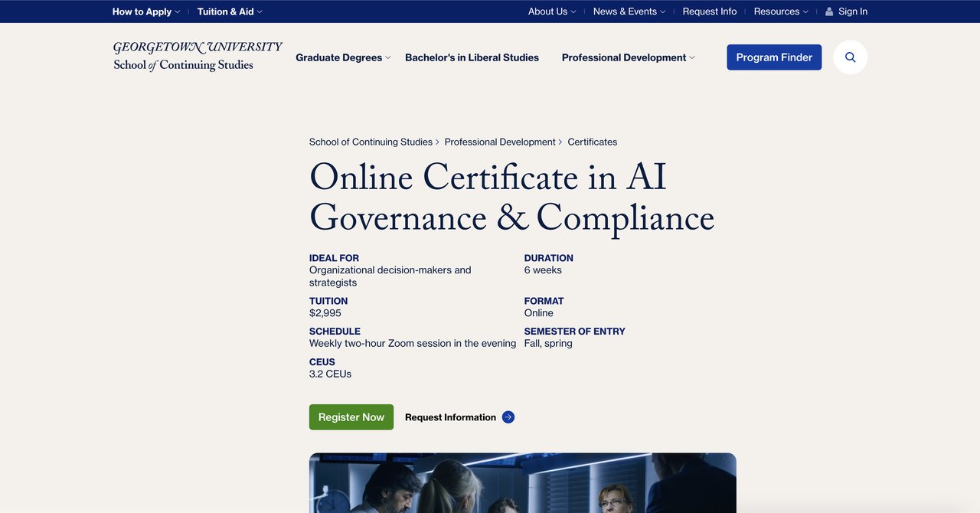This screenshot has width=980, height=513.
Task: Expand the Resources dropdown
Action: (781, 11)
